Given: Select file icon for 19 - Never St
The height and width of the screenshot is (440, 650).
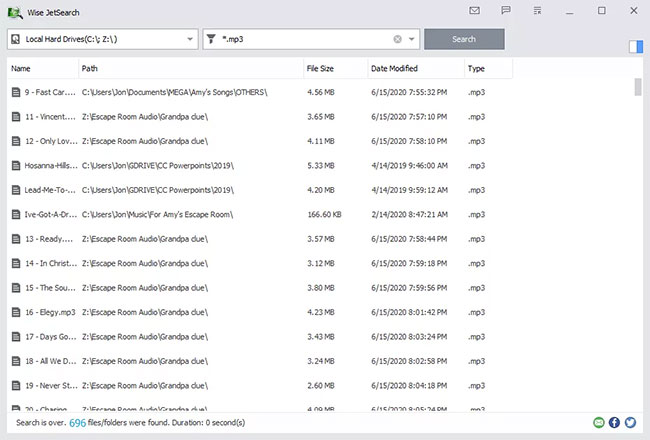Looking at the screenshot, I should [x=16, y=386].
